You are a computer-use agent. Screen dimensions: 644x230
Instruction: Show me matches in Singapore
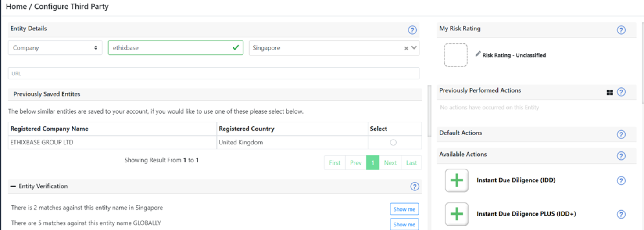click(404, 209)
